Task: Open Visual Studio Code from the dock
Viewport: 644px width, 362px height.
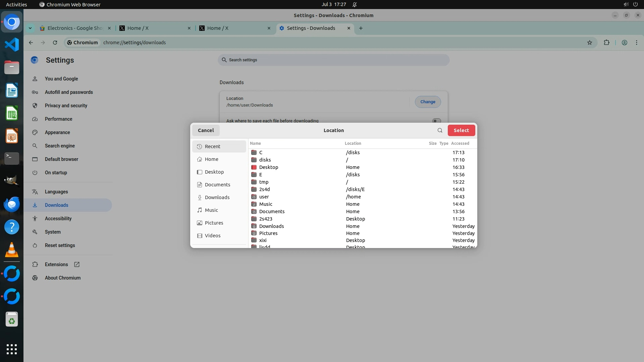Action: 12,45
